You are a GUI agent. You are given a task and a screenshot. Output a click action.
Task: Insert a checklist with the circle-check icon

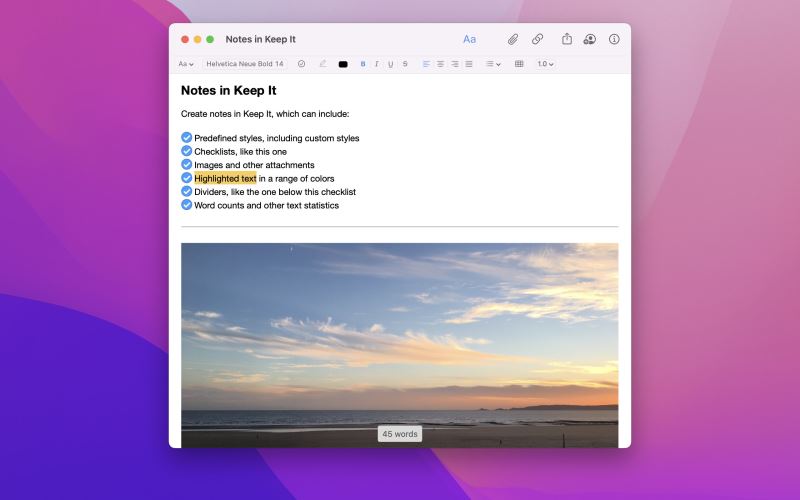coord(302,64)
